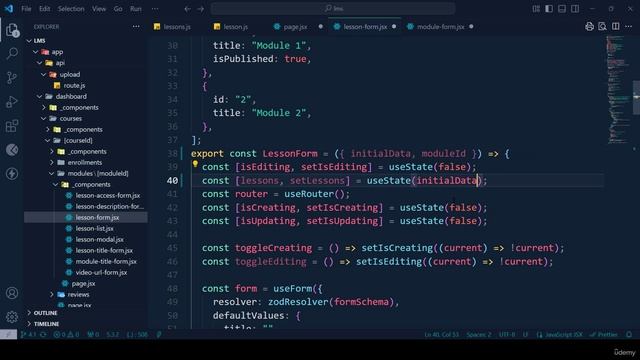Open the errors and warnings indicator
640x360 pixels.
[66, 335]
